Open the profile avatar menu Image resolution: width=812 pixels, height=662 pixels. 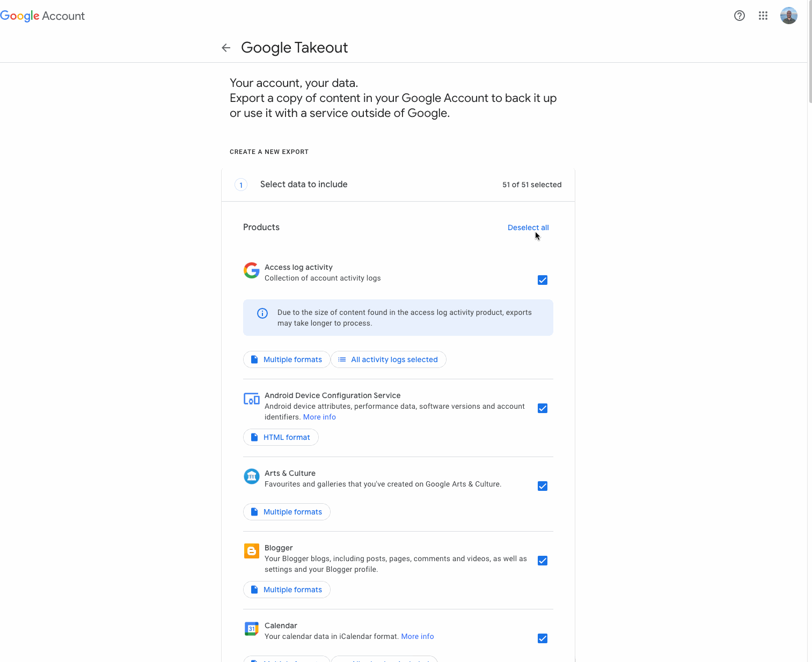tap(788, 16)
